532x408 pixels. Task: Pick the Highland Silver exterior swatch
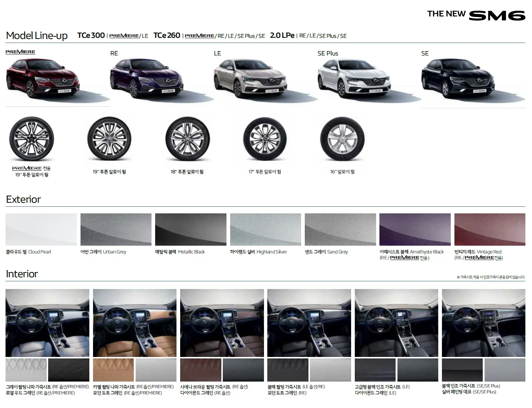tap(265, 230)
